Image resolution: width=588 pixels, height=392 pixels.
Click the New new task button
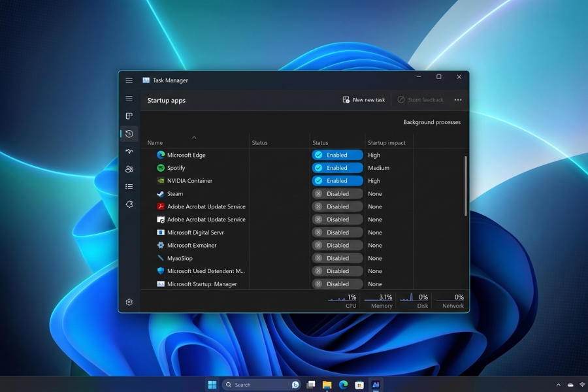[364, 100]
